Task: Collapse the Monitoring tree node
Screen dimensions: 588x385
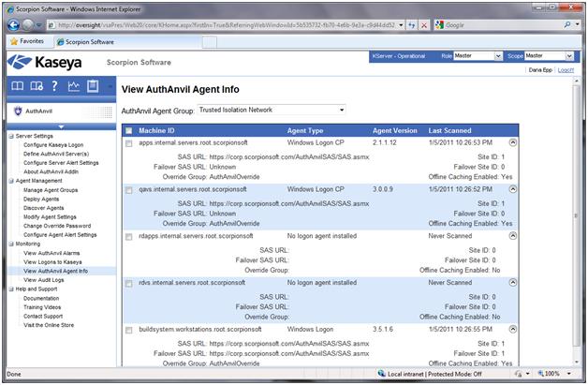Action: coord(11,244)
